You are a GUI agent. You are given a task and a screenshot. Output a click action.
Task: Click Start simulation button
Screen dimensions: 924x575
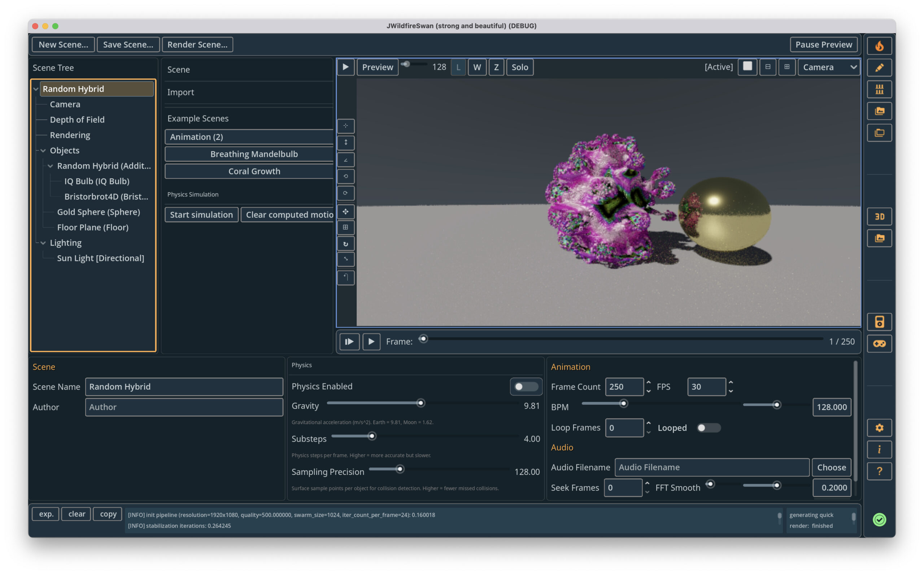pyautogui.click(x=201, y=215)
